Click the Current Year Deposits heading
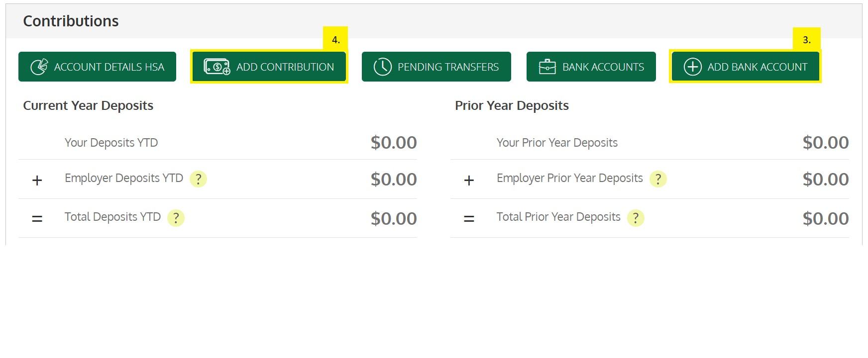 88,106
